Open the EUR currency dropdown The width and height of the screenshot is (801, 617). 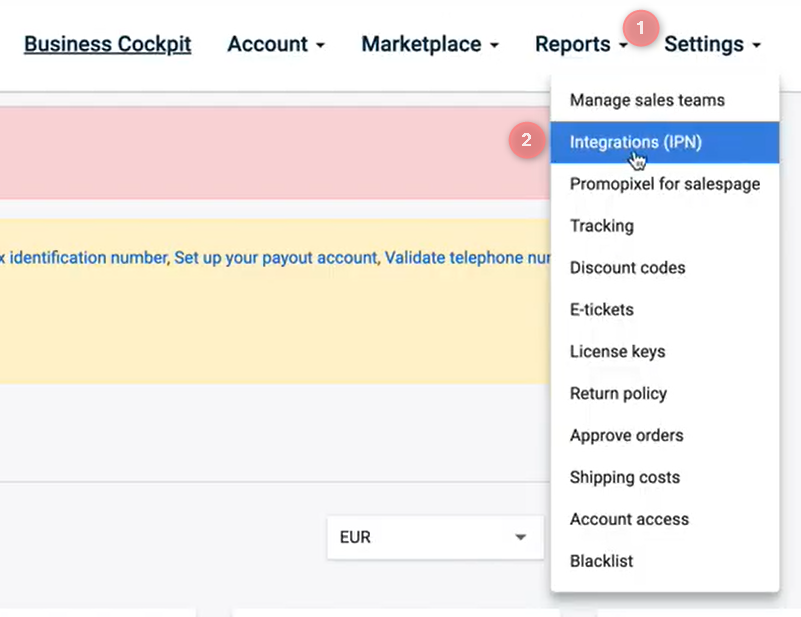pyautogui.click(x=433, y=537)
